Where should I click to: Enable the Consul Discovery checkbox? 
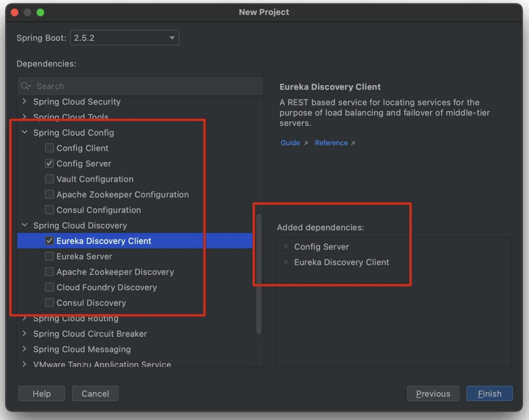tap(49, 303)
